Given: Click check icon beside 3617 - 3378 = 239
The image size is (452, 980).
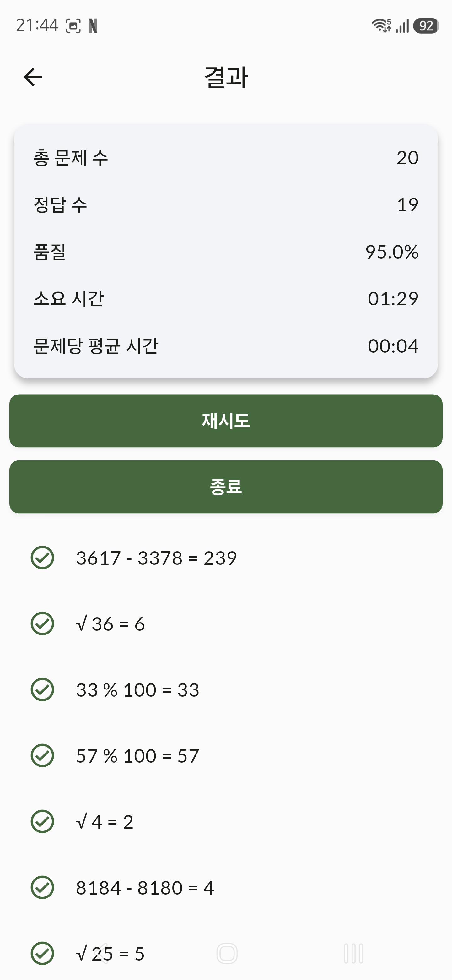Looking at the screenshot, I should [42, 558].
